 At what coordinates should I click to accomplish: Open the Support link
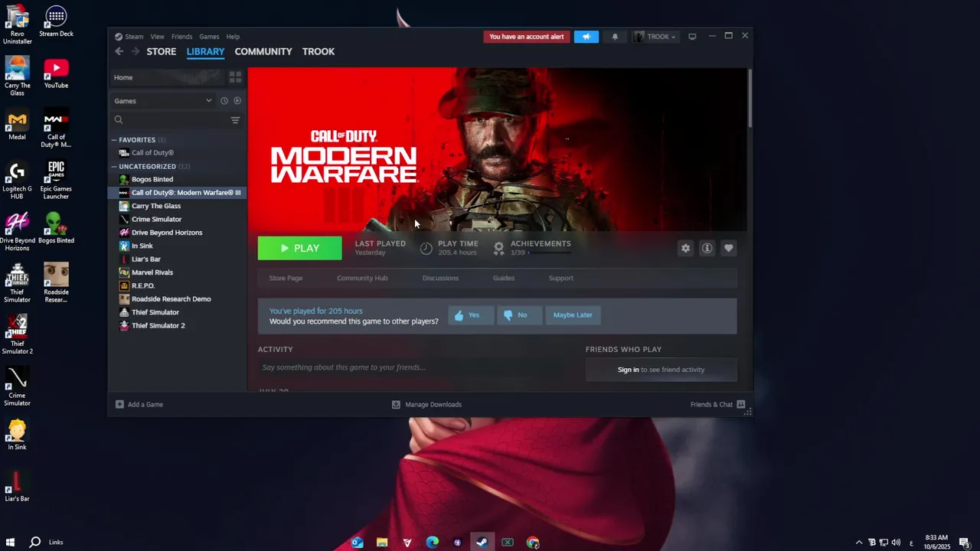click(x=560, y=279)
